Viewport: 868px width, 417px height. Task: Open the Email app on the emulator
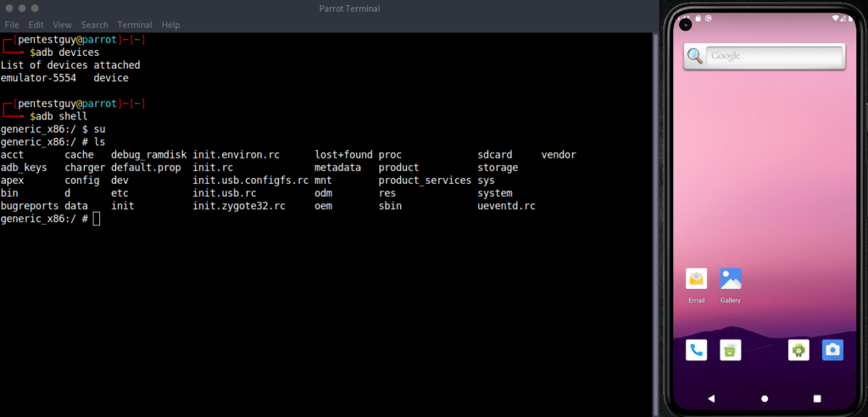[x=696, y=279]
